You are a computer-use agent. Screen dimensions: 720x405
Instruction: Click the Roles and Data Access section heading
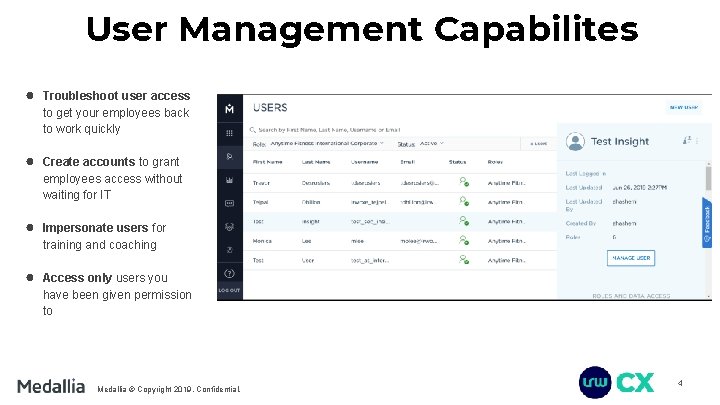click(x=631, y=296)
